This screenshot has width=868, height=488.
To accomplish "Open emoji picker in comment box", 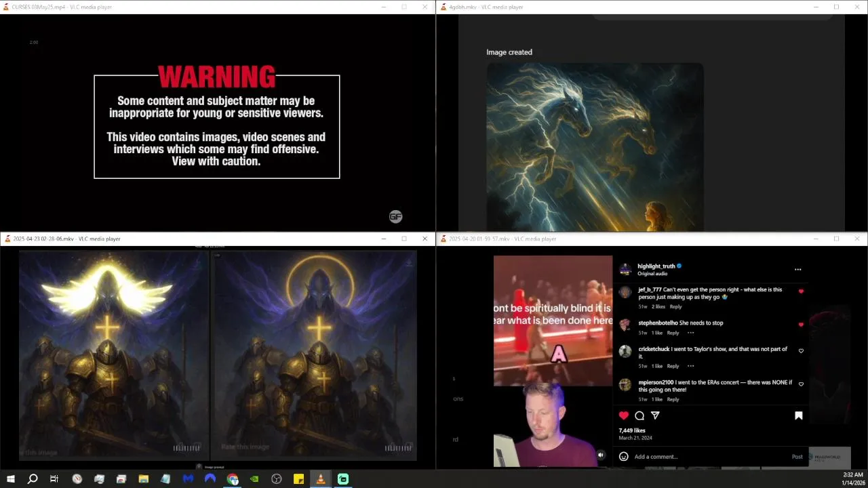I will (x=623, y=456).
